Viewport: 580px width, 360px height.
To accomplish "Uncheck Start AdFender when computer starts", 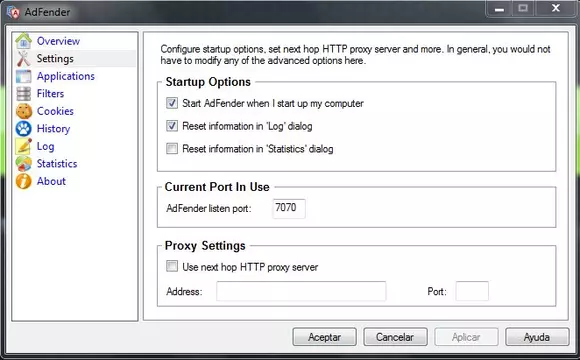I will point(172,103).
